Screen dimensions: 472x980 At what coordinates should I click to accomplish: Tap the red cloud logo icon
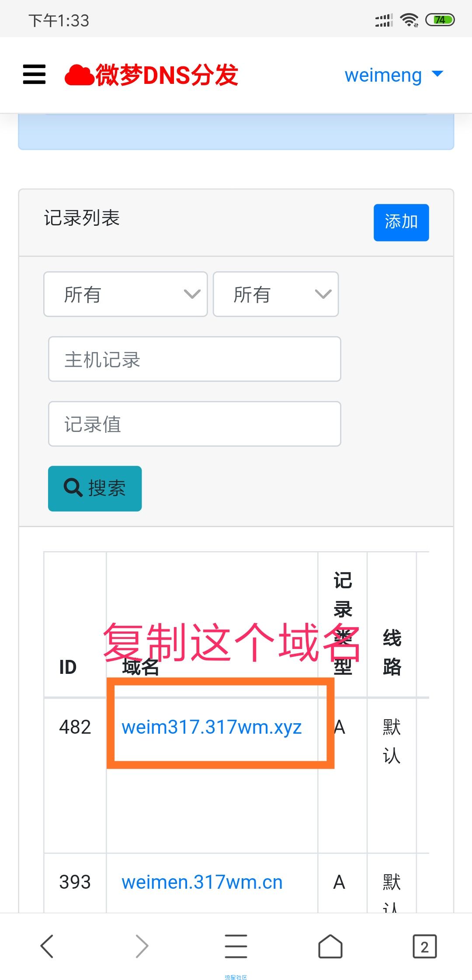pos(79,75)
